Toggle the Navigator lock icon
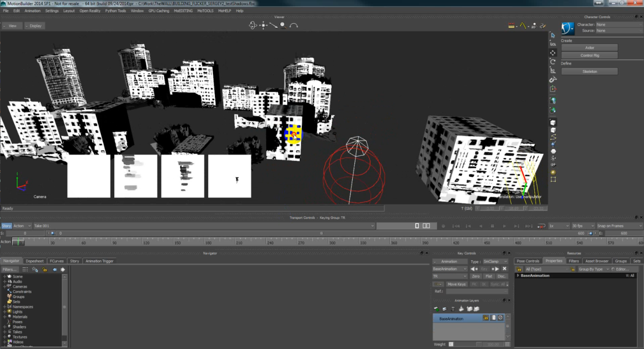This screenshot has width=644, height=349. [x=45, y=269]
